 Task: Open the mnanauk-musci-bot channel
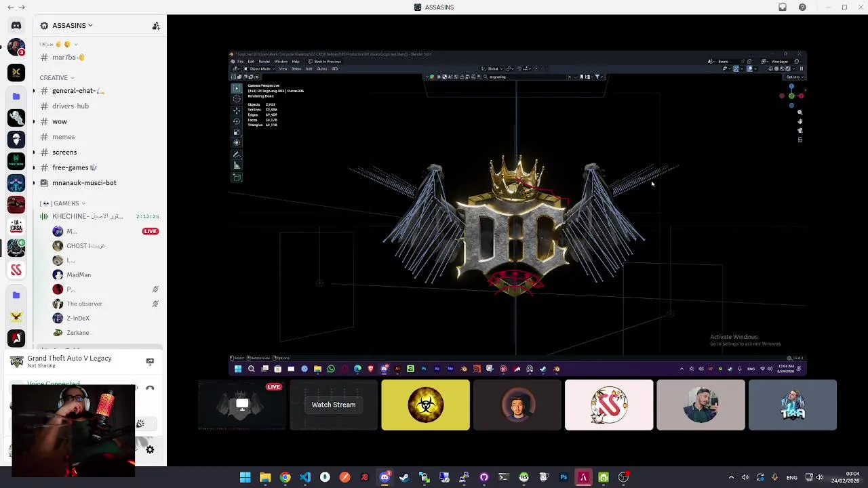pyautogui.click(x=100, y=183)
